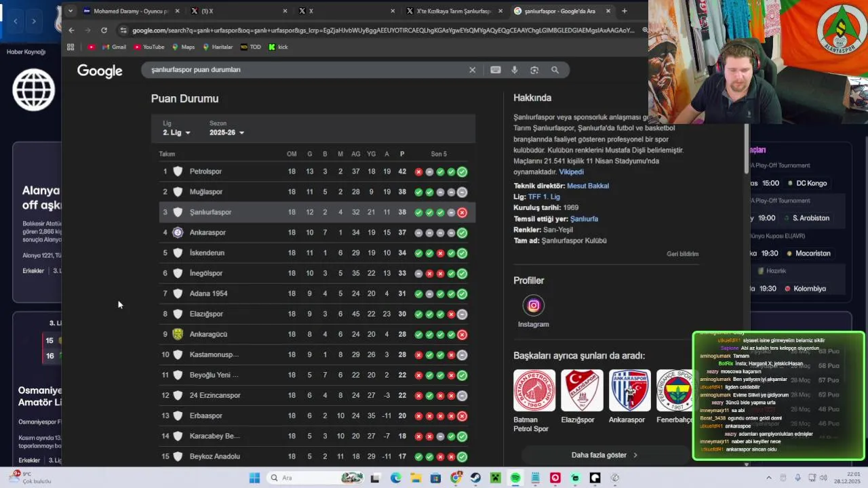
Task: Open the Maps bookmark
Action: click(183, 47)
